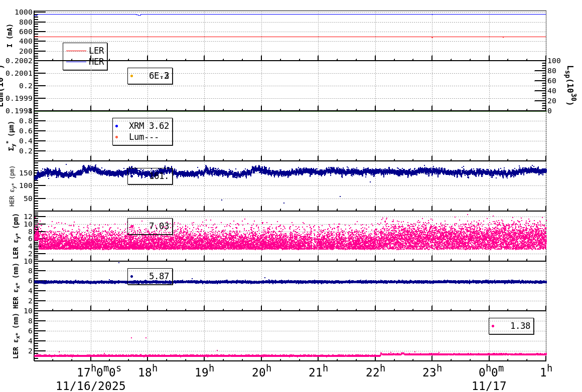The image size is (582, 392).
Task: Click the HER εy* (pm) axis title
Action: (x=12, y=186)
